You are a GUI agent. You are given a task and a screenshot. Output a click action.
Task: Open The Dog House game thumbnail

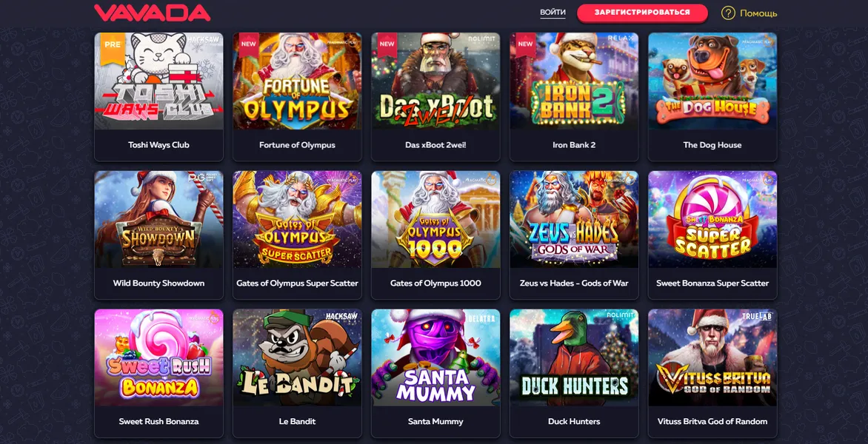click(x=712, y=81)
